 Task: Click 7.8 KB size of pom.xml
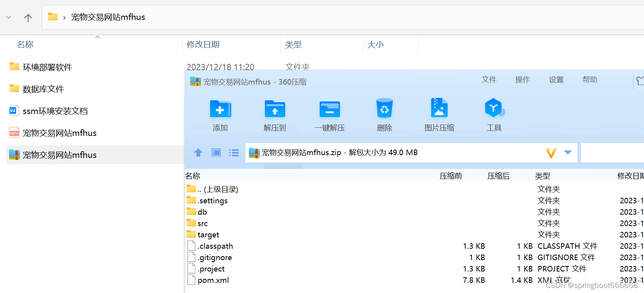(474, 280)
